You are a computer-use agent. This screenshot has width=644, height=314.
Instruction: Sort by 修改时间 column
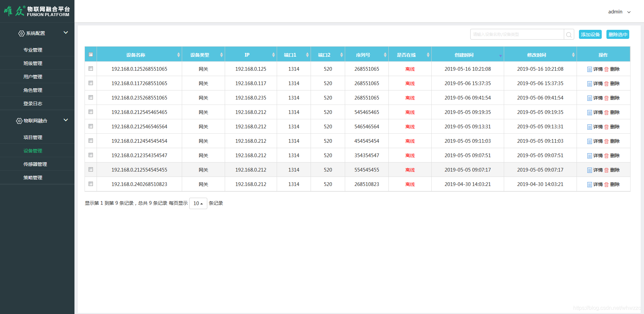tap(540, 55)
